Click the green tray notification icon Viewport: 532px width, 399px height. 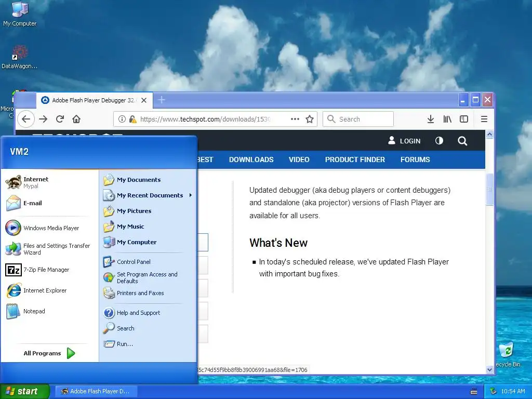click(x=494, y=392)
